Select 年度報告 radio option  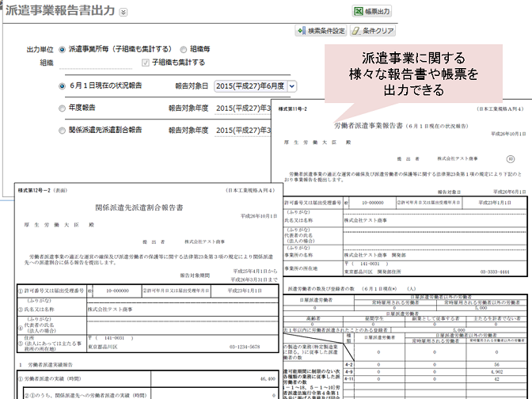(62, 108)
